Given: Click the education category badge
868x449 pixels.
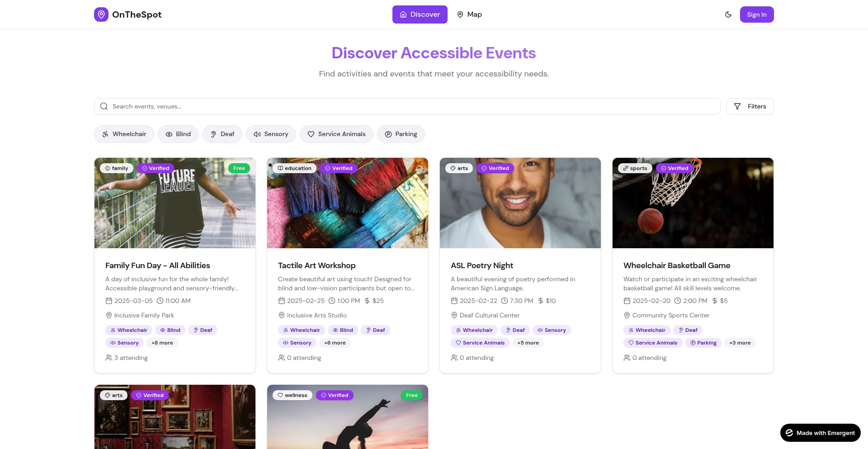Looking at the screenshot, I should point(294,168).
